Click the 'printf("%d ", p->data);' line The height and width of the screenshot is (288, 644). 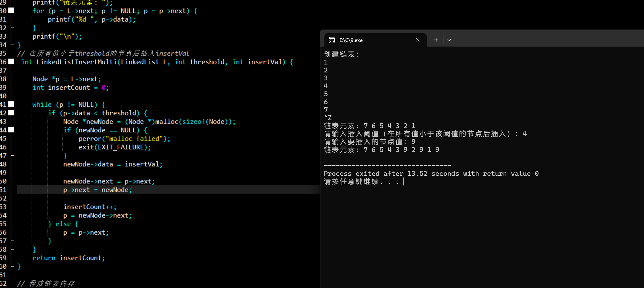tap(92, 19)
